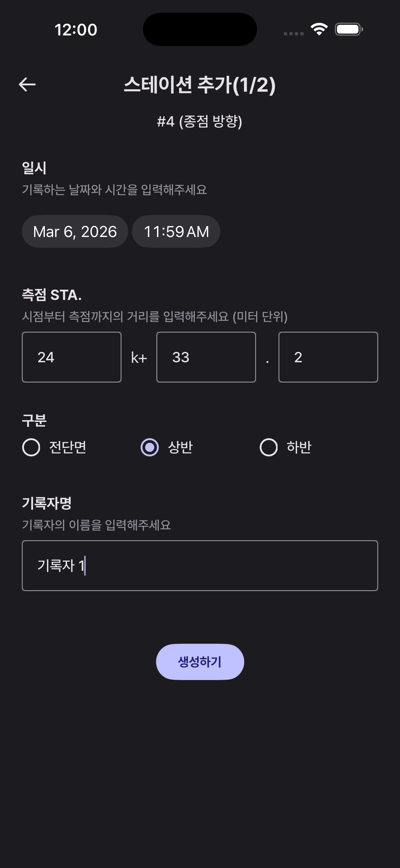Select the 하반 radio option
Image resolution: width=400 pixels, height=868 pixels.
click(268, 447)
